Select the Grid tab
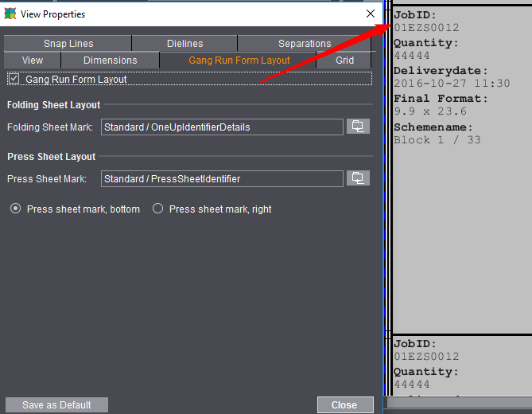 coord(344,61)
